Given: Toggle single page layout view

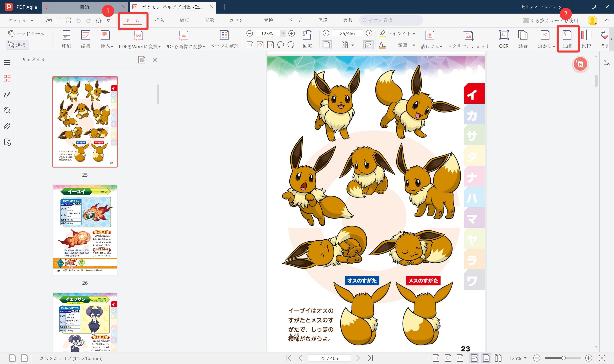Looking at the screenshot, I should (x=327, y=45).
